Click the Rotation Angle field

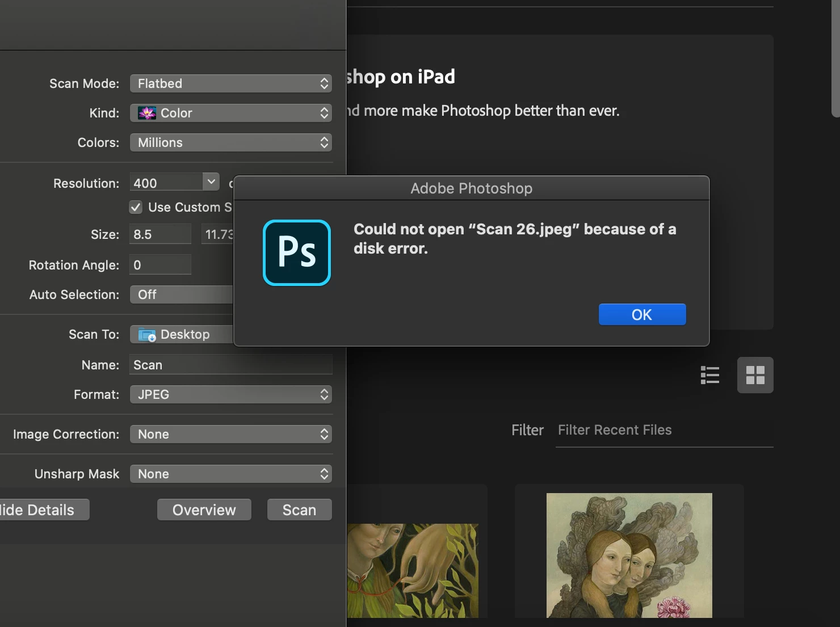tap(160, 265)
